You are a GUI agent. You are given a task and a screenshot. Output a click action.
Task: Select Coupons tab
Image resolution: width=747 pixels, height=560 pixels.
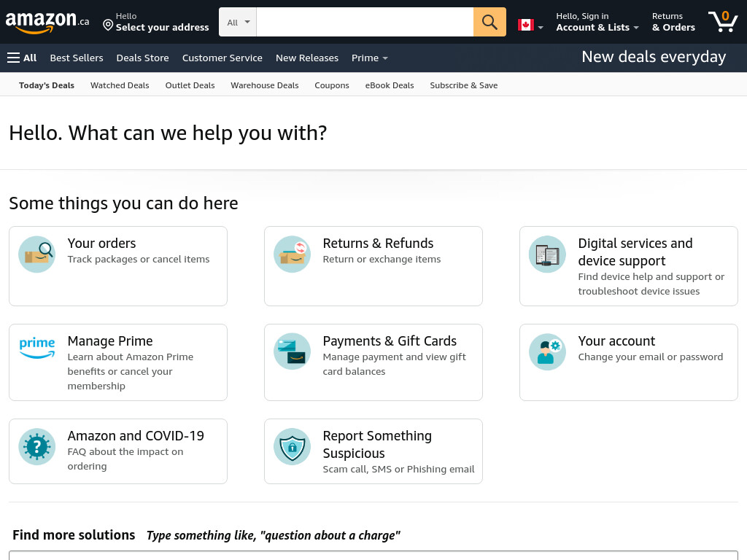332,85
